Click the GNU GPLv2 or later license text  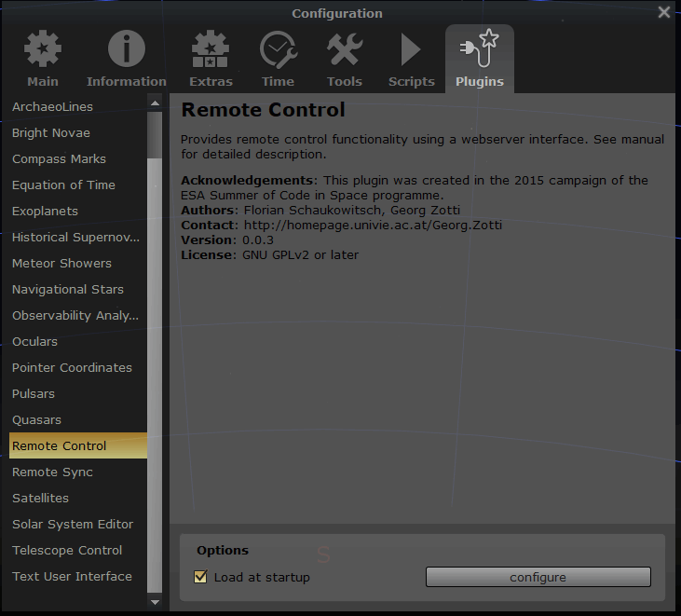pos(301,254)
